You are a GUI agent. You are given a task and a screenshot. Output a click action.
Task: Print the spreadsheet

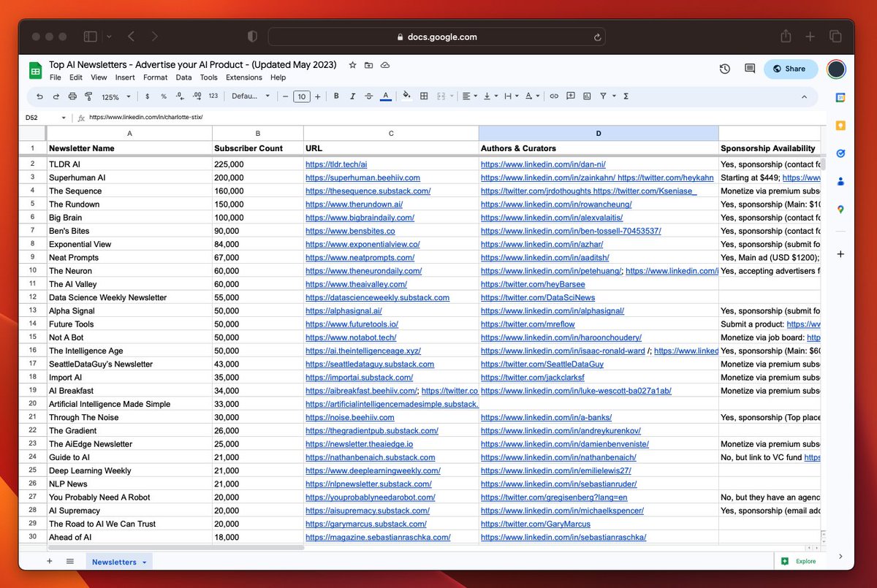72,96
